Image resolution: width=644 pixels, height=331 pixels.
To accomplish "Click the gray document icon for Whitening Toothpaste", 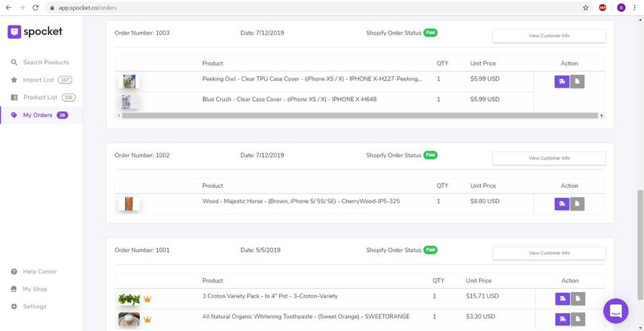I will coord(577,319).
